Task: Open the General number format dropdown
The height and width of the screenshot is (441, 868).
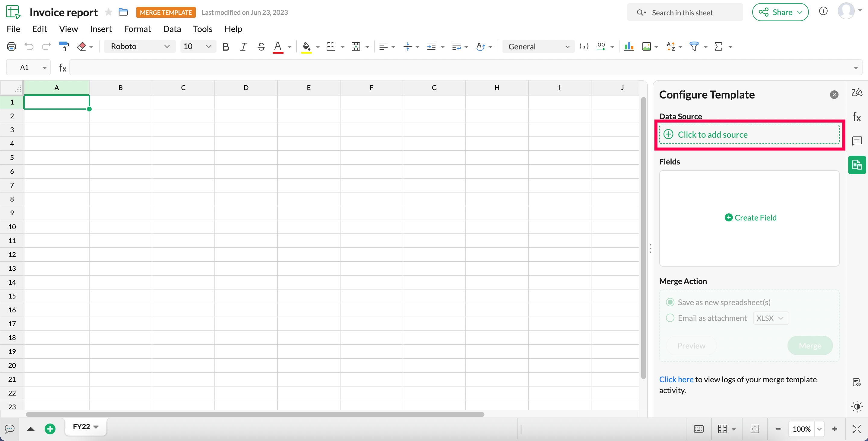Action: tap(538, 46)
